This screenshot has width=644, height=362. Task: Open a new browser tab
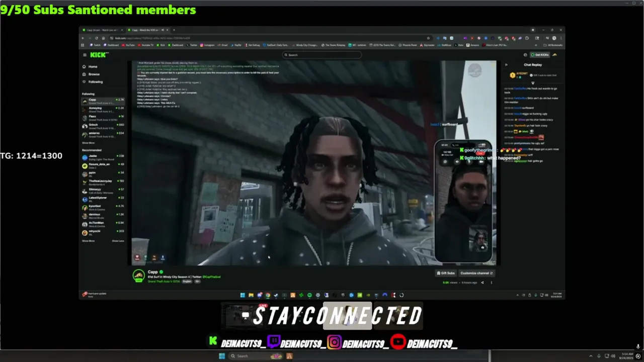(x=174, y=30)
